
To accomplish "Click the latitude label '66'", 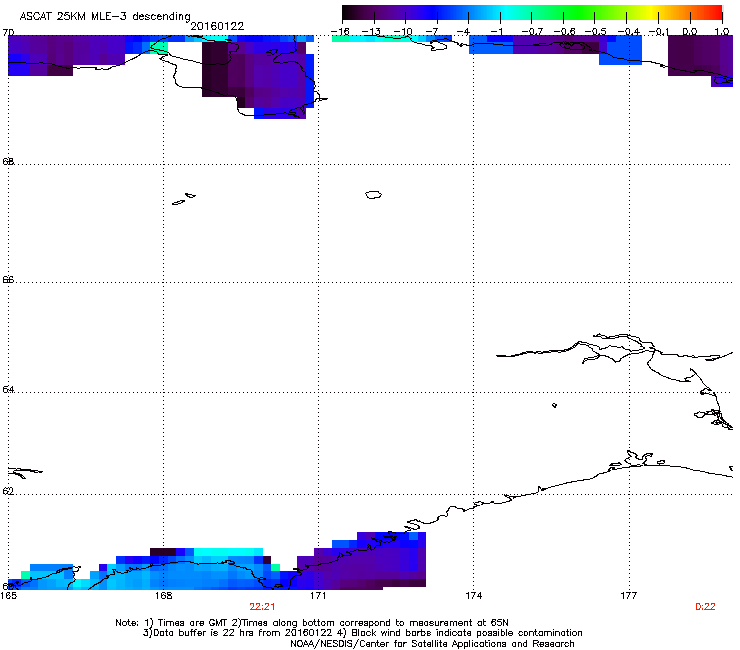I will [x=8, y=279].
